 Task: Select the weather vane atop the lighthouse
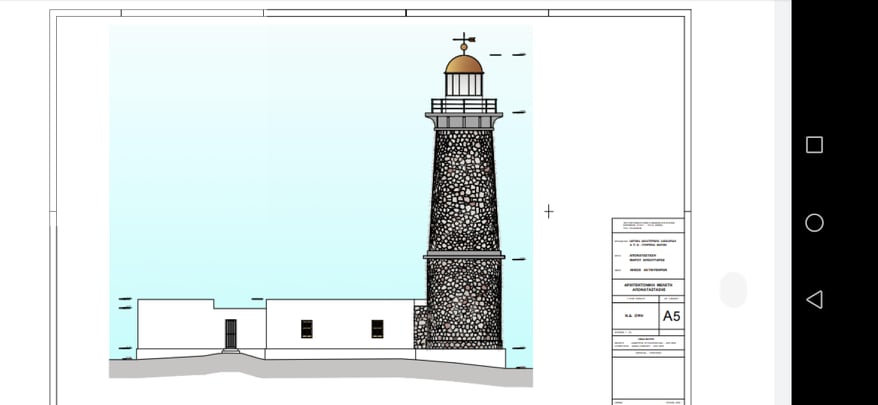[x=464, y=42]
